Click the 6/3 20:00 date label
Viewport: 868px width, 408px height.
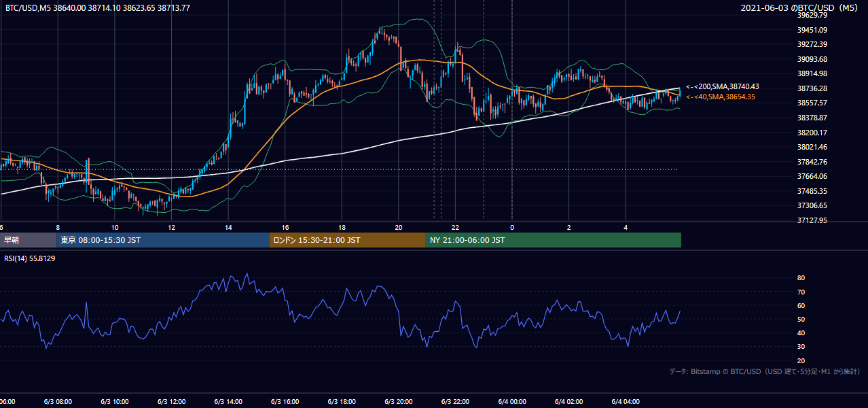(x=398, y=402)
